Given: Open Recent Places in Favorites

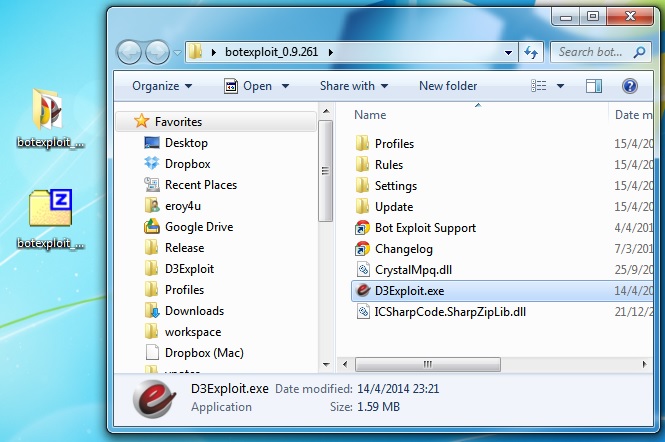Looking at the screenshot, I should [201, 185].
